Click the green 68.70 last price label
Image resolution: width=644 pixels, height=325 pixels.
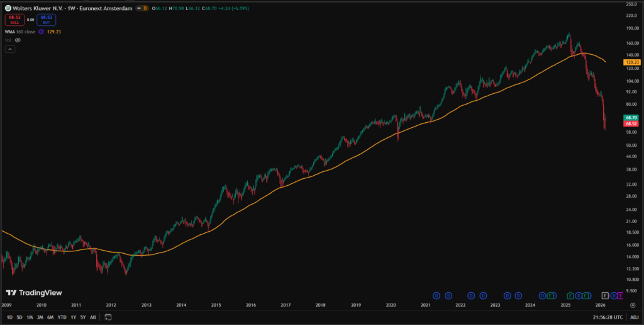click(631, 118)
